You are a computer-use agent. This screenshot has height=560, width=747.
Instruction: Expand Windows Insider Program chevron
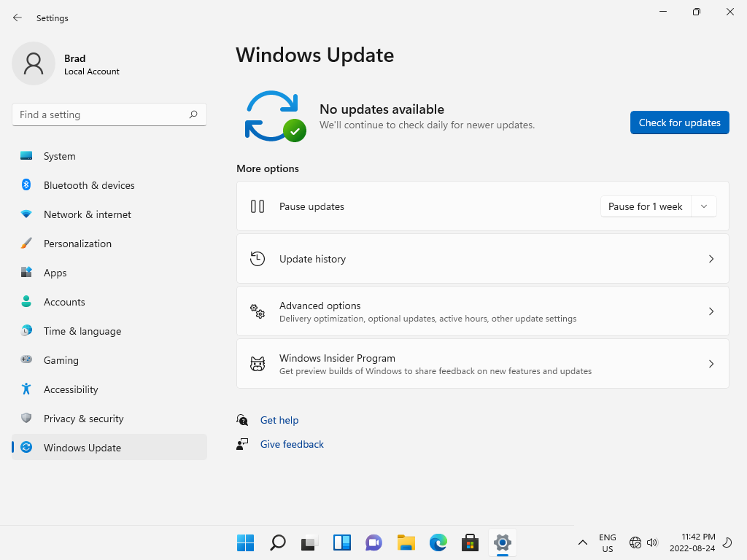[711, 364]
